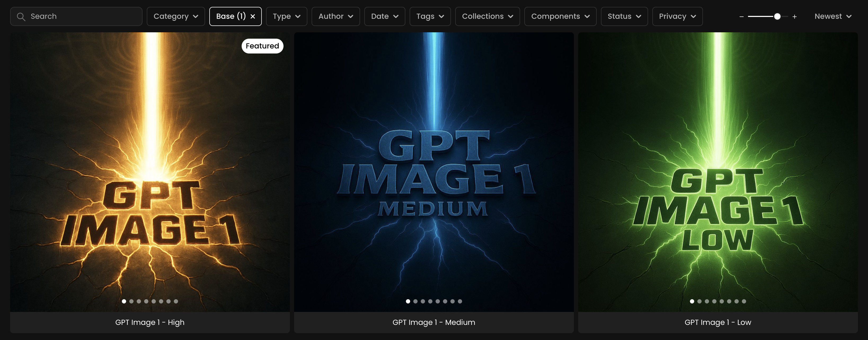
Task: Clear the Base (1) filter with X
Action: pos(253,16)
